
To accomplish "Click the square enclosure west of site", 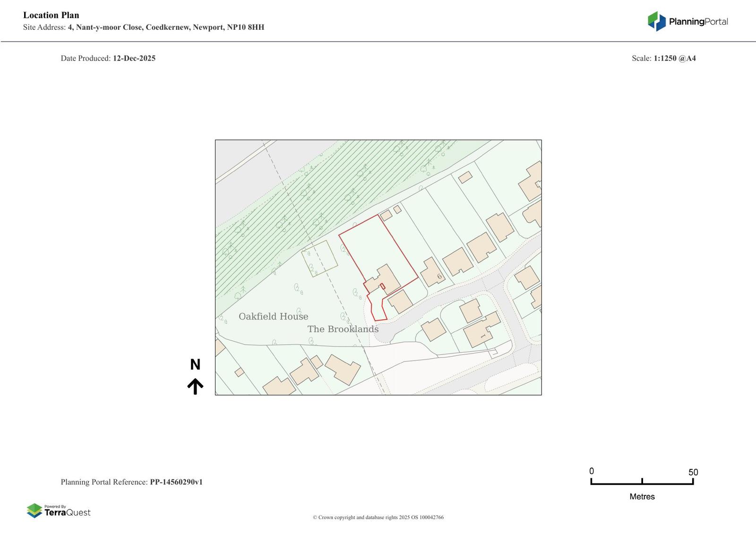I will [319, 258].
